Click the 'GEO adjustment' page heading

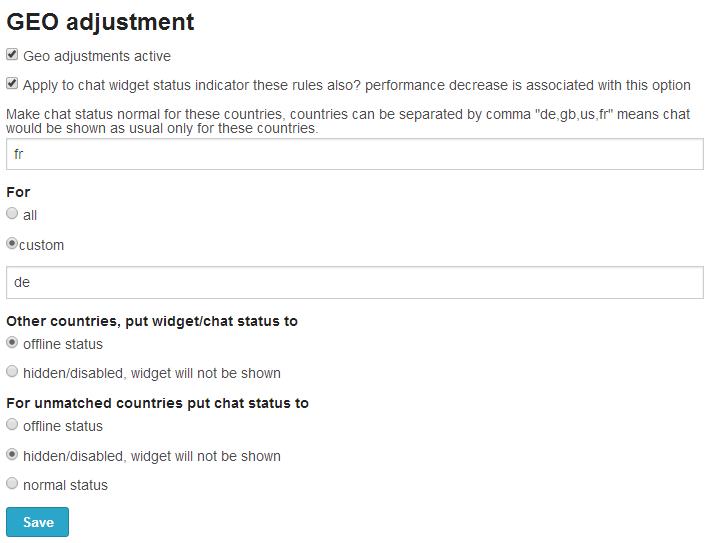point(100,21)
